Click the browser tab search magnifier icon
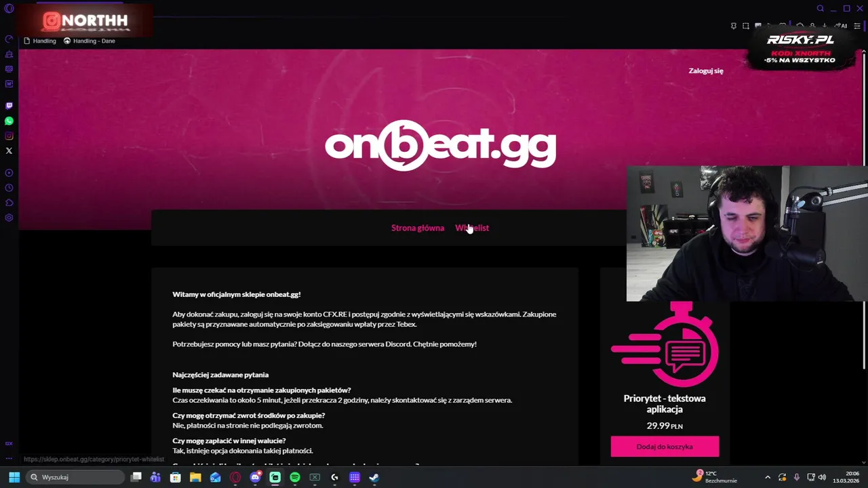Screen dimensions: 868x488 pyautogui.click(x=820, y=8)
